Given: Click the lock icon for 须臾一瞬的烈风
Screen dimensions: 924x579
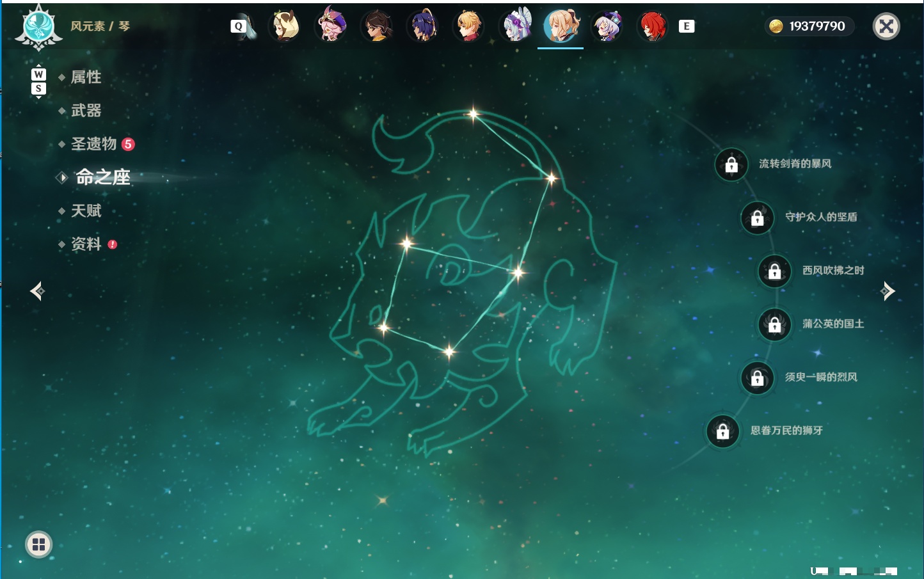Looking at the screenshot, I should coord(758,378).
